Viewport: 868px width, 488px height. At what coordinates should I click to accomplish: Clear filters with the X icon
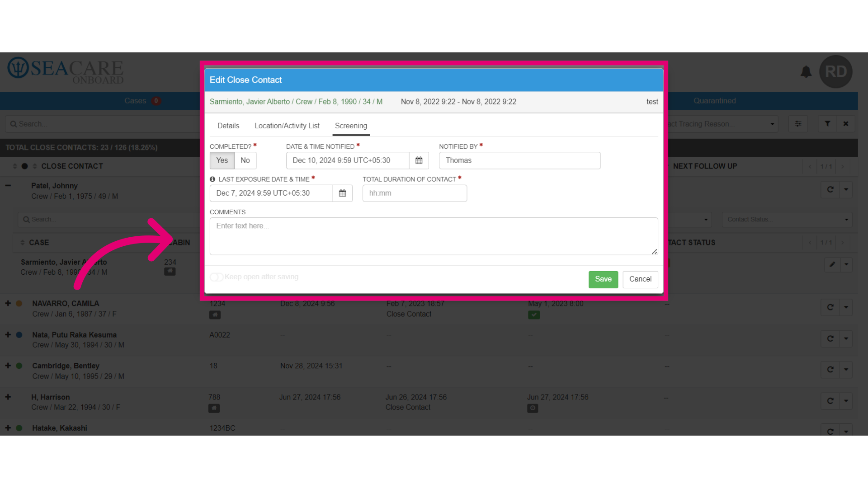pos(845,124)
